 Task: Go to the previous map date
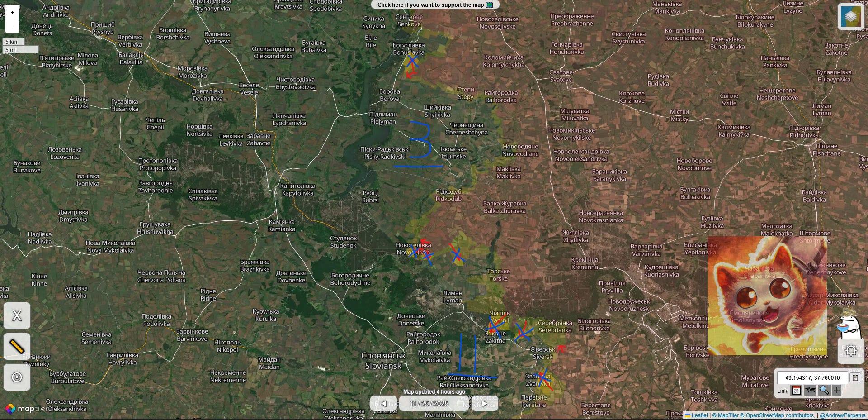384,404
